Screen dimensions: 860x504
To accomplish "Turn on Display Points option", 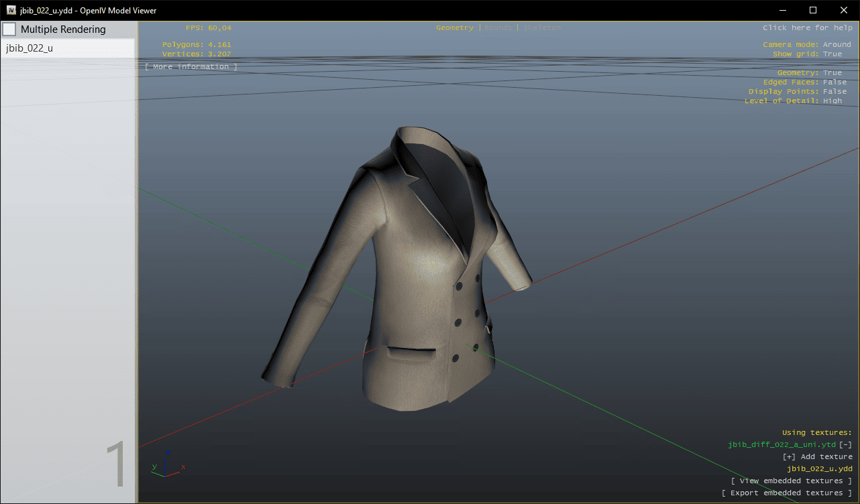I will tap(835, 92).
